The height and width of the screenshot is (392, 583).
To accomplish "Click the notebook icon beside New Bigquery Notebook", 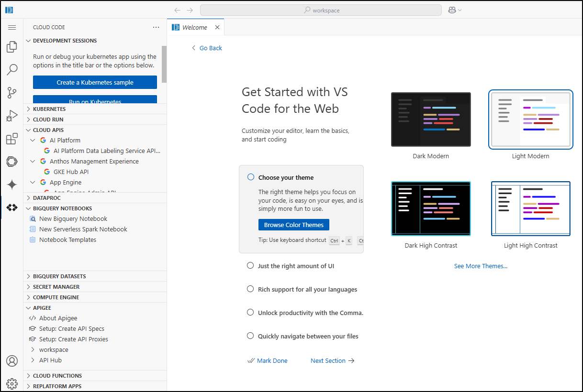I will pos(33,219).
